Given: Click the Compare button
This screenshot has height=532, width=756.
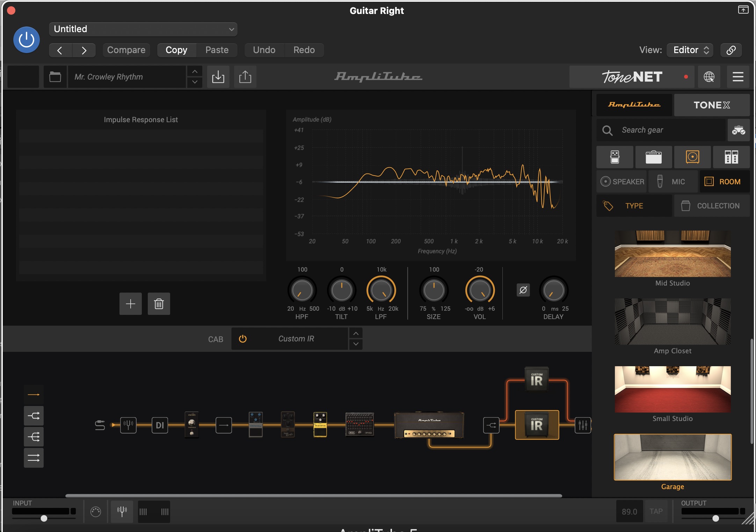Looking at the screenshot, I should pyautogui.click(x=126, y=50).
